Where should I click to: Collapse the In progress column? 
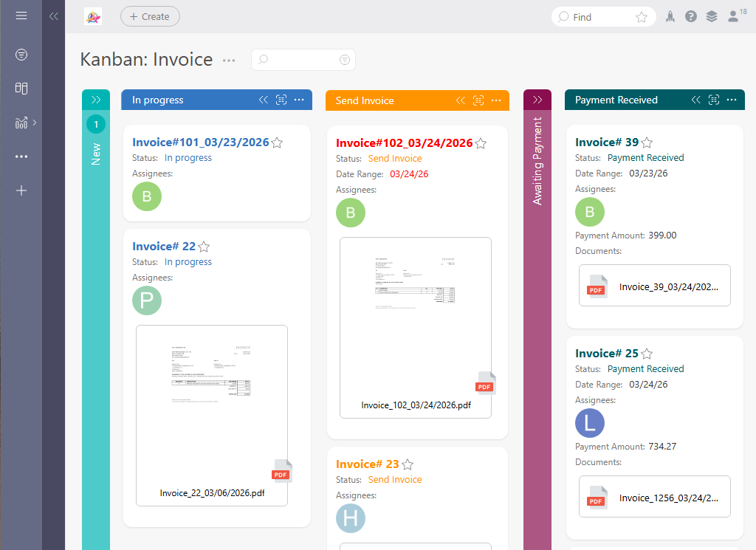263,100
